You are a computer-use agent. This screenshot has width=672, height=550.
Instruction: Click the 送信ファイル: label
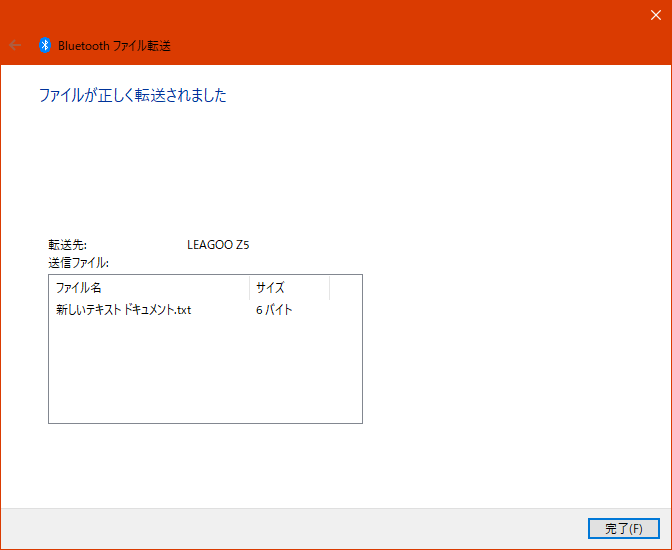click(x=78, y=262)
